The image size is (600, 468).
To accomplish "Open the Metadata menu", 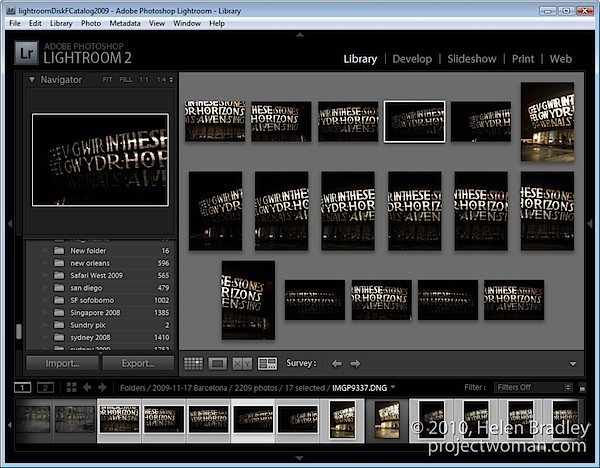I will (125, 23).
